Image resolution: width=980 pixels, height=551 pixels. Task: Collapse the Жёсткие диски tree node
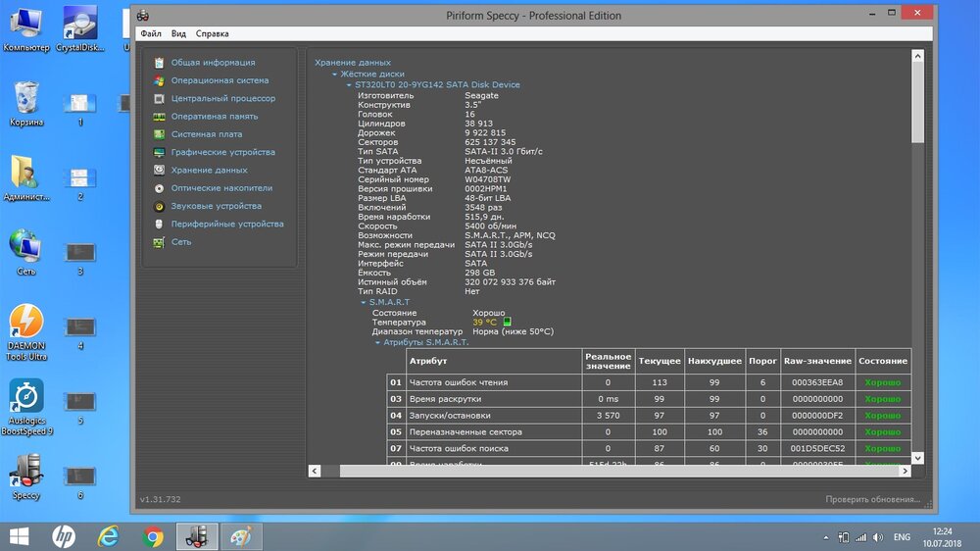pyautogui.click(x=335, y=74)
